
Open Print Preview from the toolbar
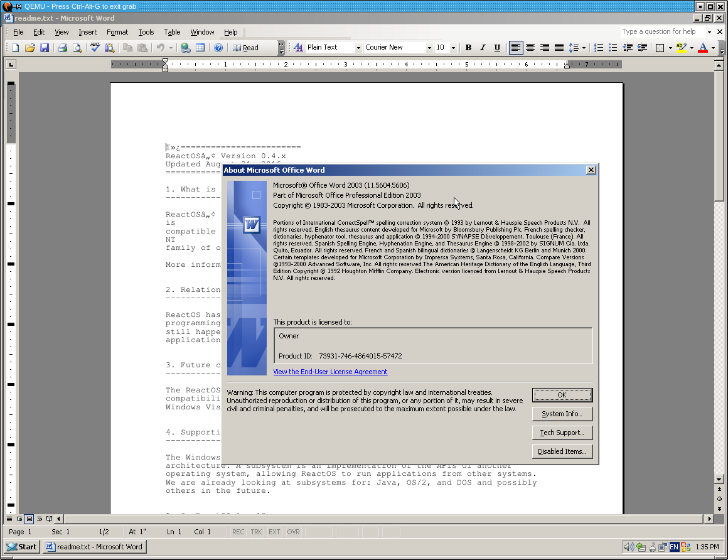coord(77,48)
